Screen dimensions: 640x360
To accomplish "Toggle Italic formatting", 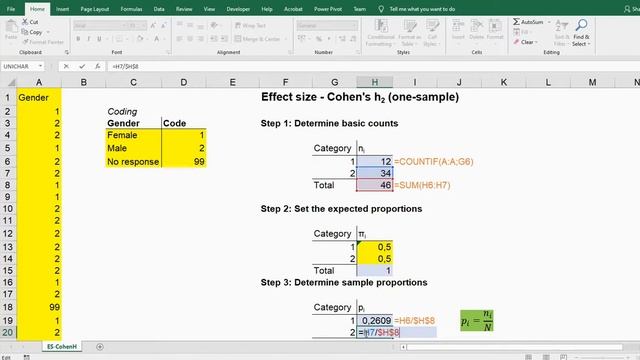I will tap(89, 39).
